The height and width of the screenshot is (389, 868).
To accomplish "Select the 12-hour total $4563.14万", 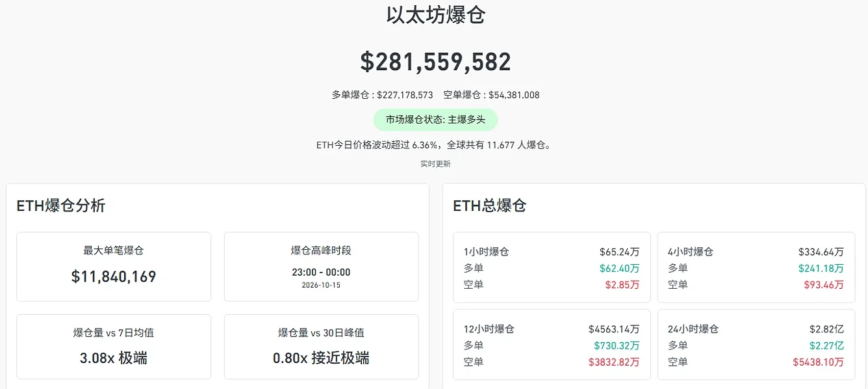I will tap(614, 329).
